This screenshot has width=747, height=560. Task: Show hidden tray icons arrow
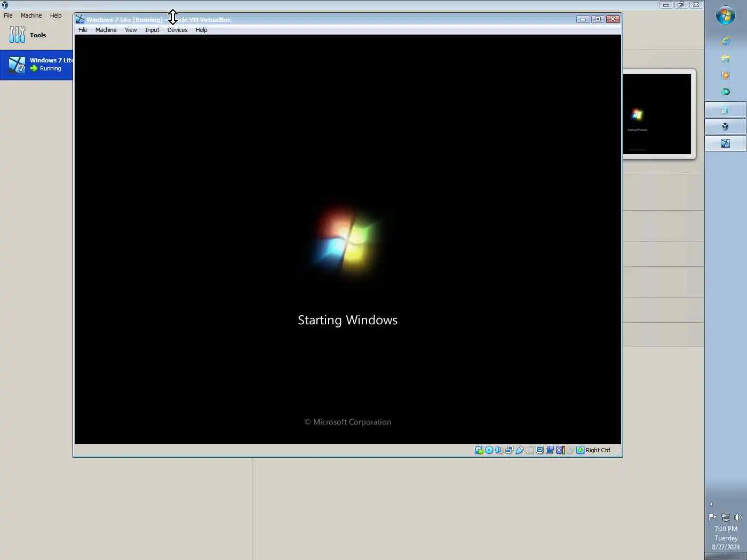pyautogui.click(x=711, y=504)
